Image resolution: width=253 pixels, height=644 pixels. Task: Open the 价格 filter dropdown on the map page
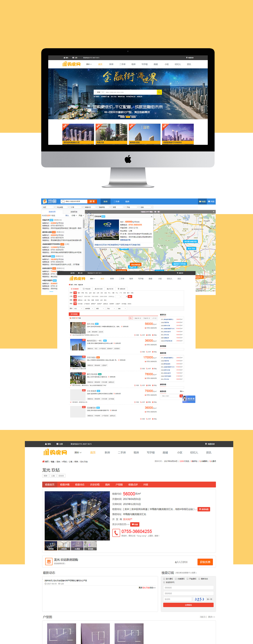pos(77,207)
